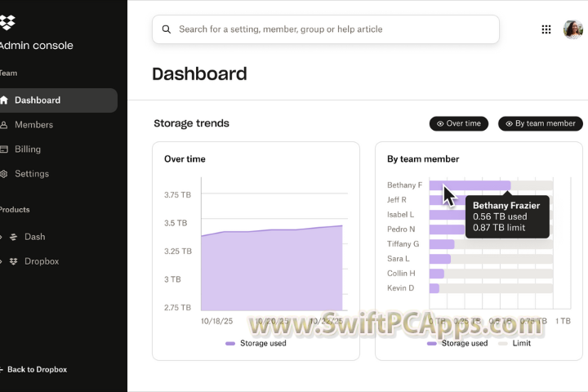Viewport: 588px width, 392px height.
Task: Click the Isabel L member label
Action: pos(400,215)
